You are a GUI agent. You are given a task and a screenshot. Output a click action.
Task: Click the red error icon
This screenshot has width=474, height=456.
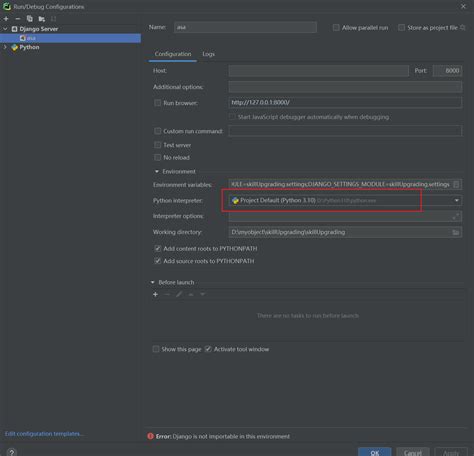coord(150,436)
